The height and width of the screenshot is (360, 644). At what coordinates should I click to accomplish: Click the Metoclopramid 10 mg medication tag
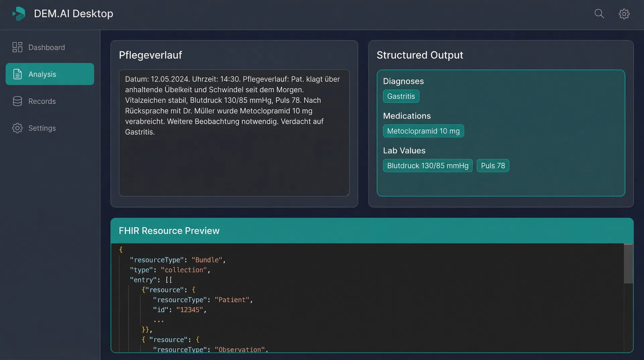423,131
